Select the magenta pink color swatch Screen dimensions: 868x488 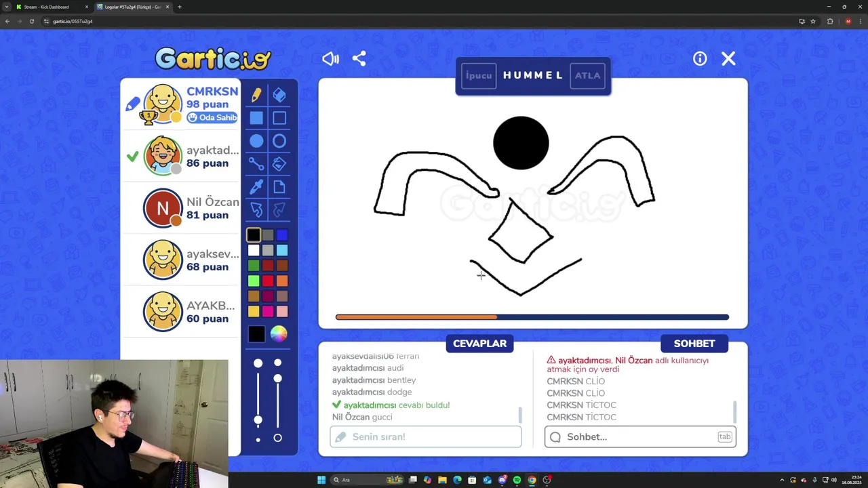tap(268, 311)
